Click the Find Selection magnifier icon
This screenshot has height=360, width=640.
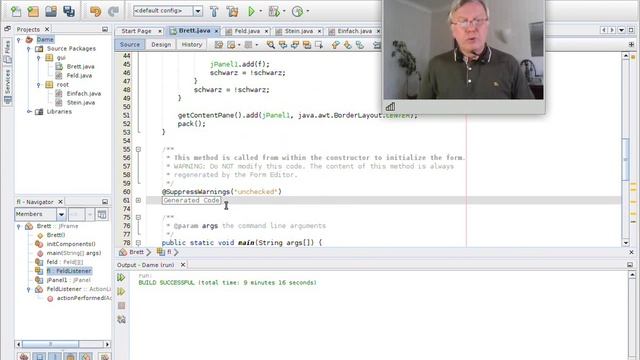tap(270, 45)
